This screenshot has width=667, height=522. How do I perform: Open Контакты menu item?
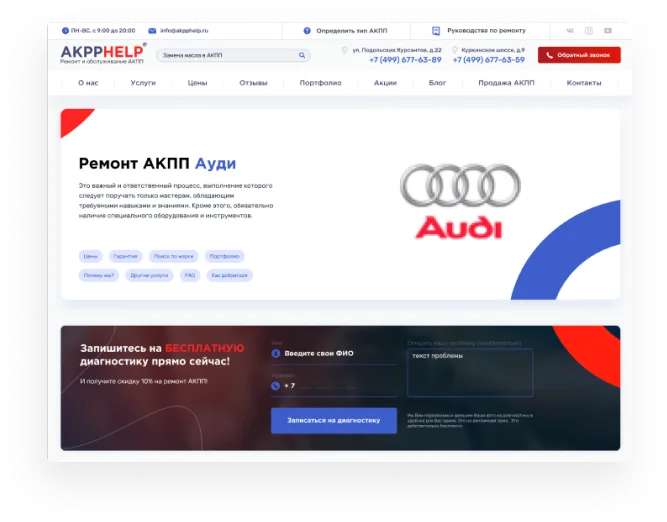coord(584,83)
